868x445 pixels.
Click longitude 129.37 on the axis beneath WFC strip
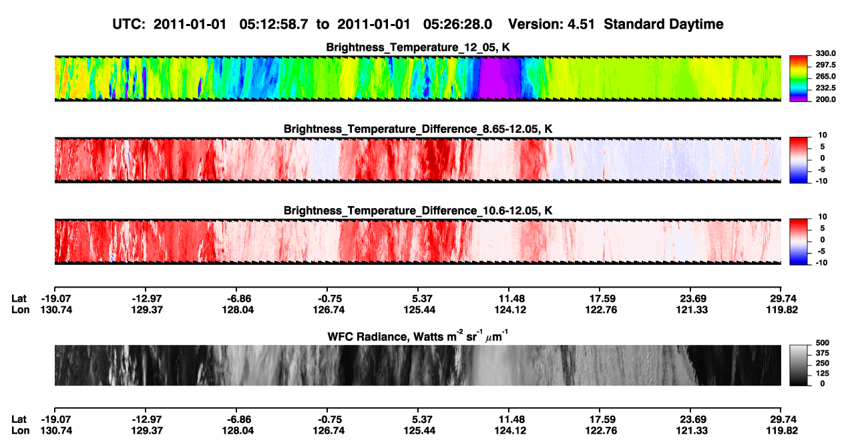145,431
